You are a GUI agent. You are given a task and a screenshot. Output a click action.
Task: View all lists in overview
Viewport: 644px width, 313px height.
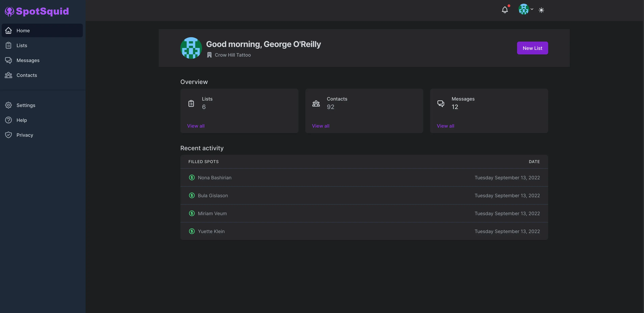(x=196, y=126)
